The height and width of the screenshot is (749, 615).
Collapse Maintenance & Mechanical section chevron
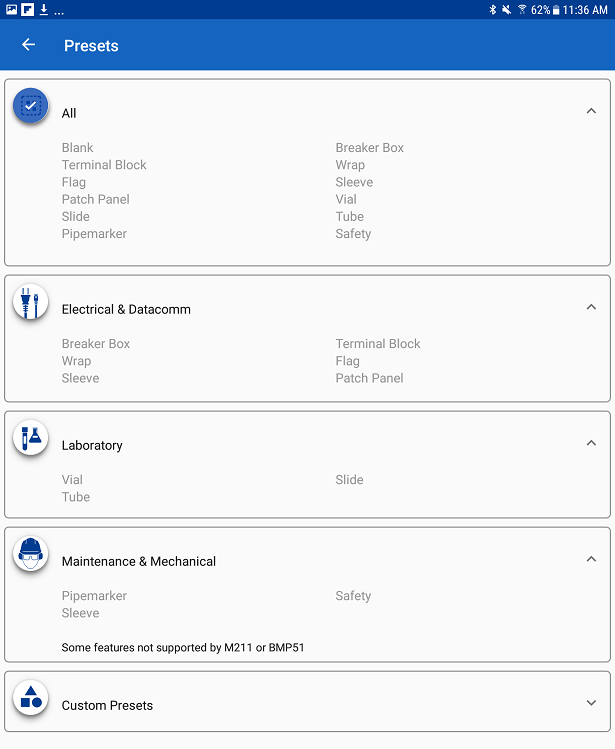591,560
